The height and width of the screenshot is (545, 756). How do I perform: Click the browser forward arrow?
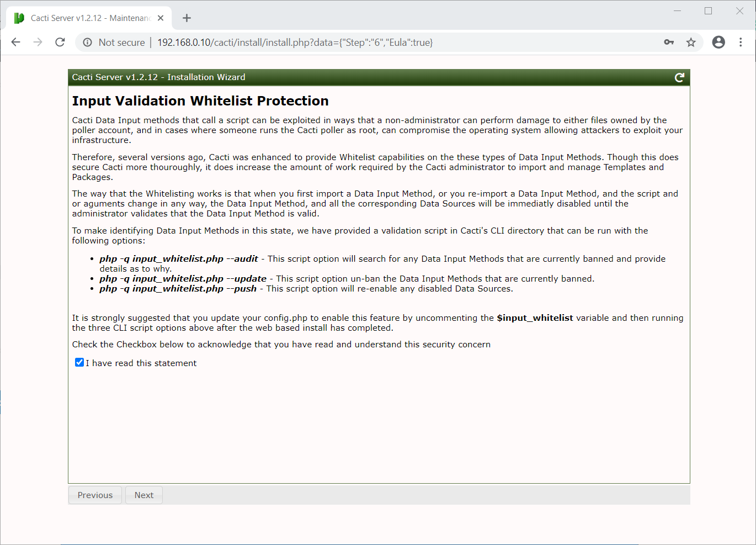point(38,42)
